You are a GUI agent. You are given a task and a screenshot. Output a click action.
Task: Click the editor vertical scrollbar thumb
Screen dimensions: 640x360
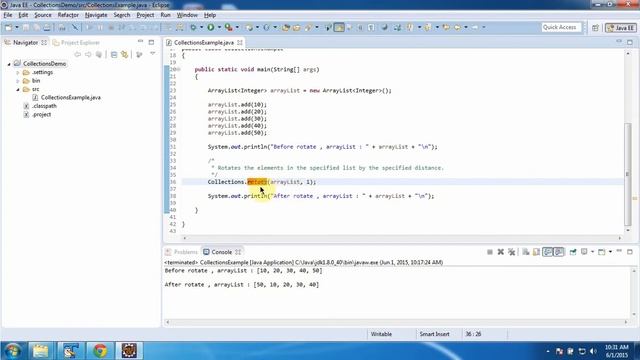[x=628, y=174]
